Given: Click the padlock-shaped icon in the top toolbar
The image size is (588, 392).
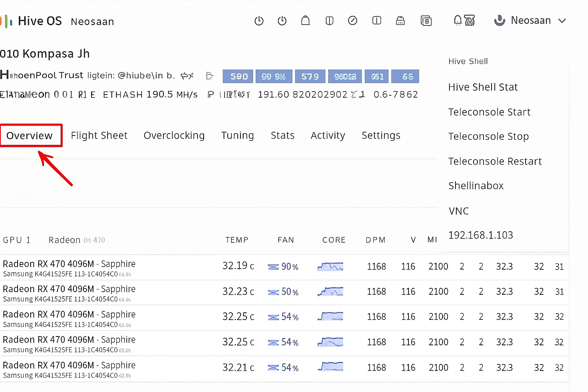Looking at the screenshot, I should pos(400,21).
